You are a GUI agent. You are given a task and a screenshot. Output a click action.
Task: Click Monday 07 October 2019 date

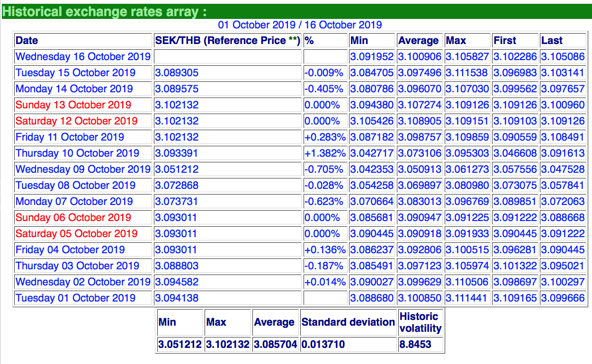[74, 202]
